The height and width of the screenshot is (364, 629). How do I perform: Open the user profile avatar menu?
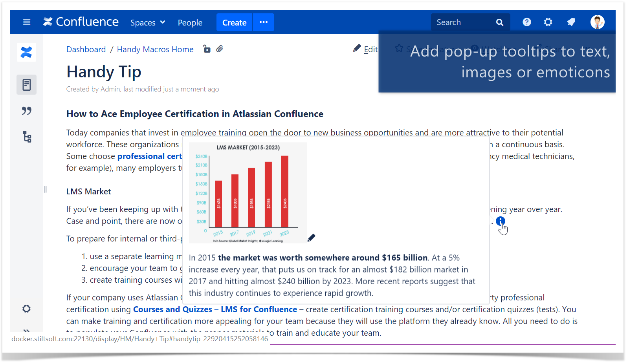tap(598, 22)
